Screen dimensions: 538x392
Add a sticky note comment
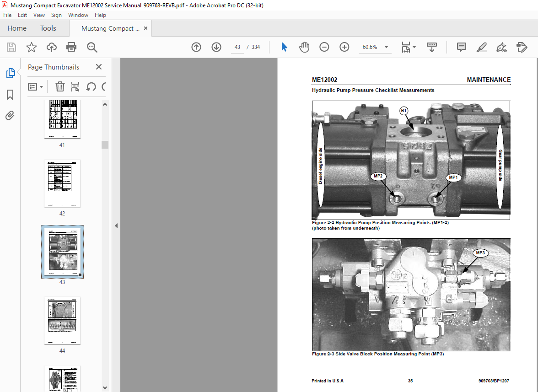462,47
